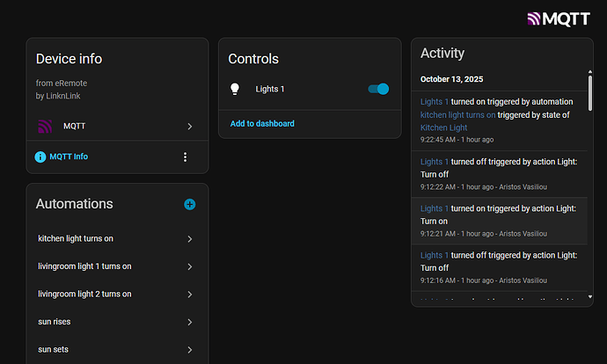Click the MQTT logo in top corner
This screenshot has width=607, height=364.
[x=558, y=18]
